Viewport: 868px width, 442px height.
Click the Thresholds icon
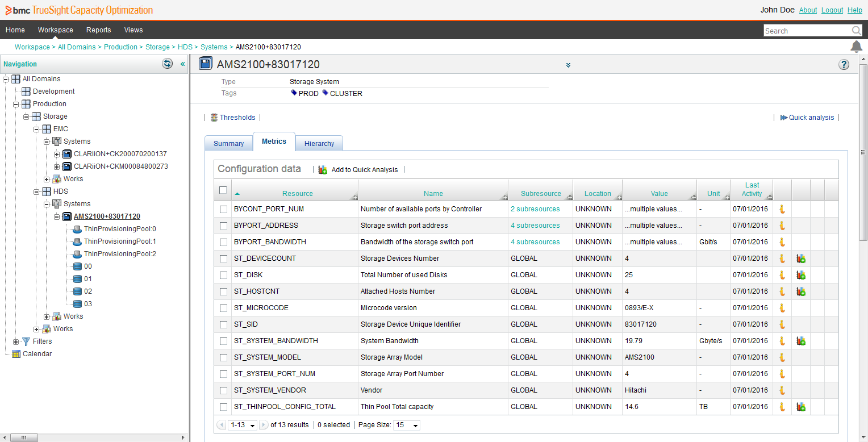pyautogui.click(x=214, y=118)
